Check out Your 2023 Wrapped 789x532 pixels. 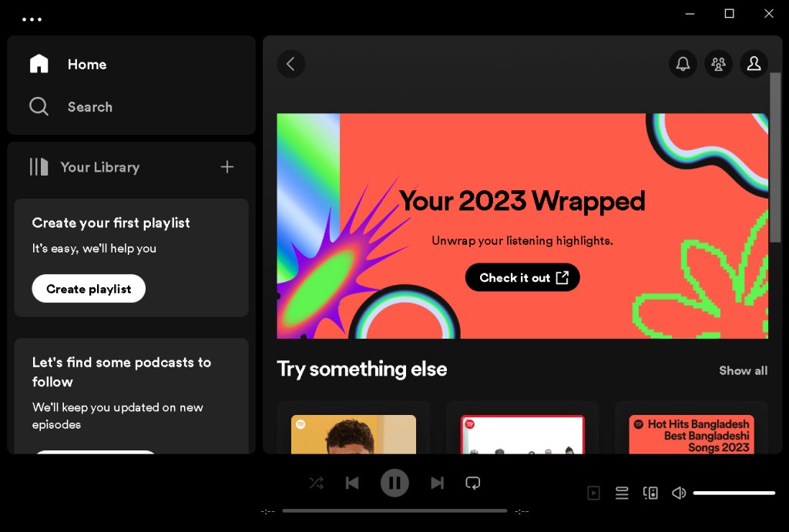(x=522, y=277)
